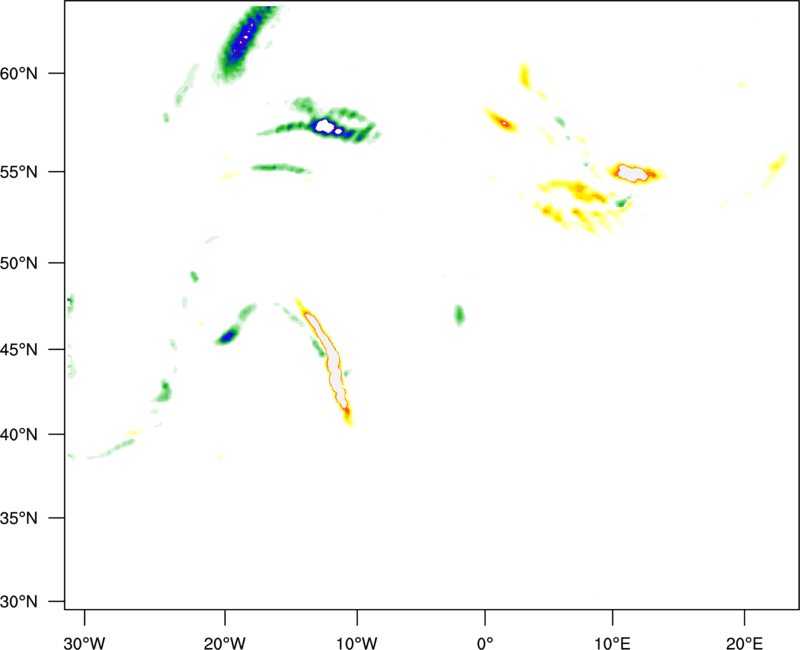This screenshot has width=800, height=650.
Task: Click the 20°W longitude label
Action: point(225,641)
